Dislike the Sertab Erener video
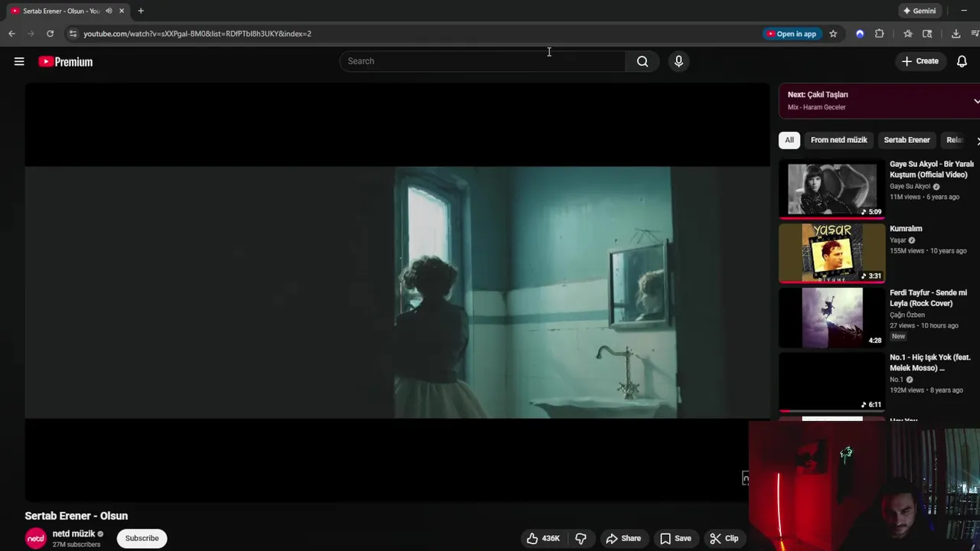The height and width of the screenshot is (551, 980). [x=580, y=538]
